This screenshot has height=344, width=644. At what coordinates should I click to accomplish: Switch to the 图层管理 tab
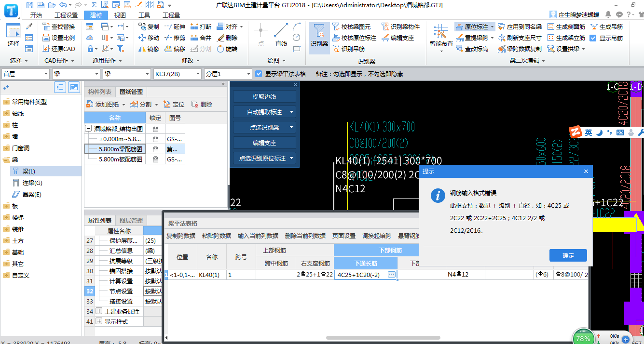(131, 220)
